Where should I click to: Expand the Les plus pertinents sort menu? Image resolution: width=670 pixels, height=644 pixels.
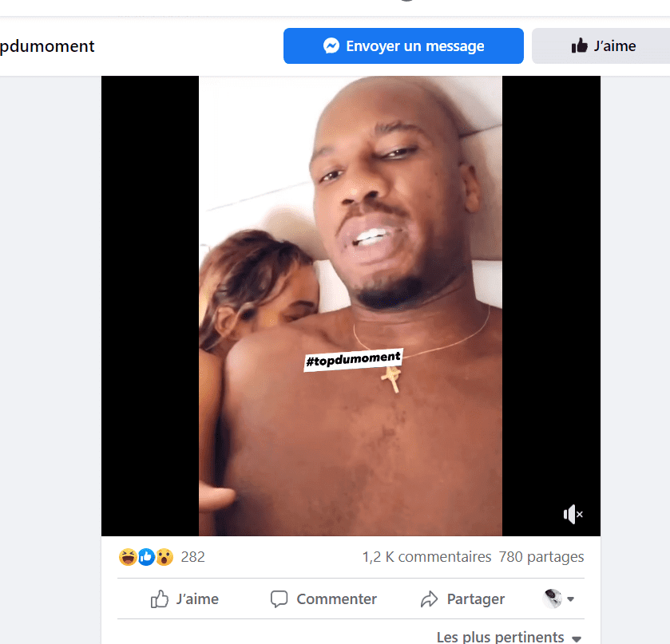click(x=509, y=637)
